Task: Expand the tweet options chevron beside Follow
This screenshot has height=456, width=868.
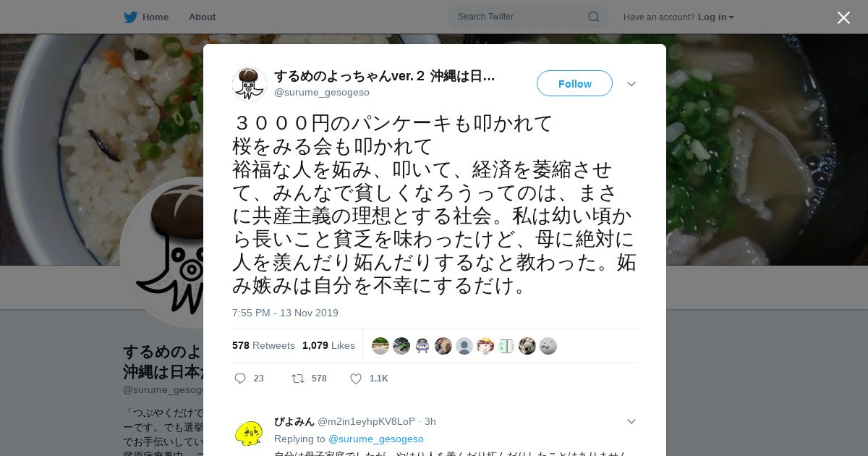Action: pos(631,84)
